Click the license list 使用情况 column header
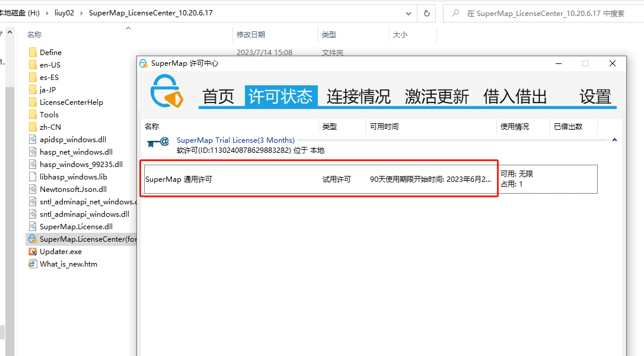 523,127
